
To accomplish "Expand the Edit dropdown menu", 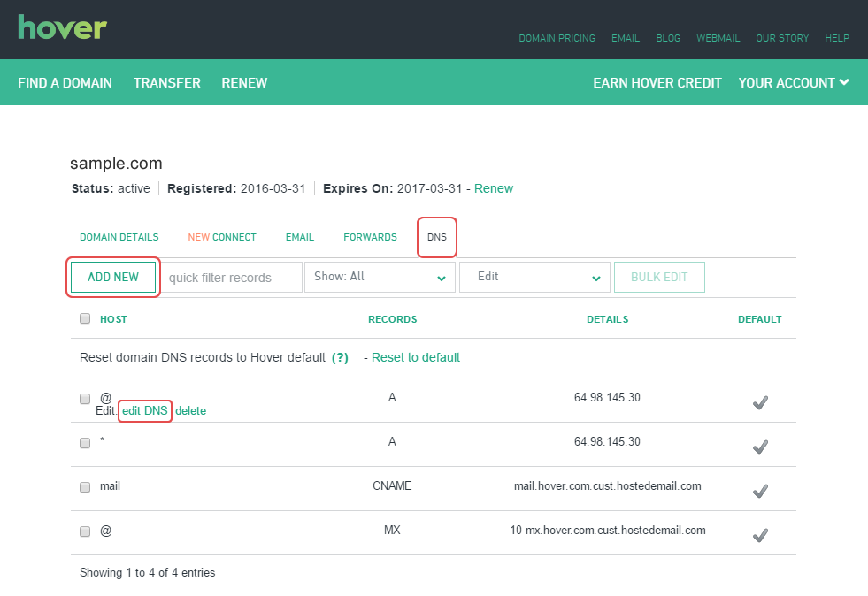I will coord(534,277).
